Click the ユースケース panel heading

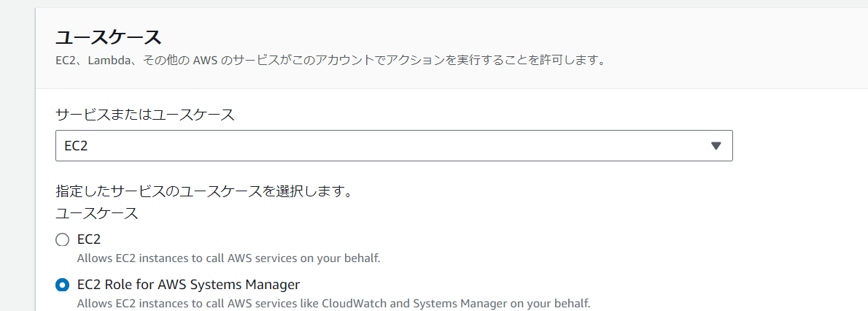pyautogui.click(x=108, y=37)
